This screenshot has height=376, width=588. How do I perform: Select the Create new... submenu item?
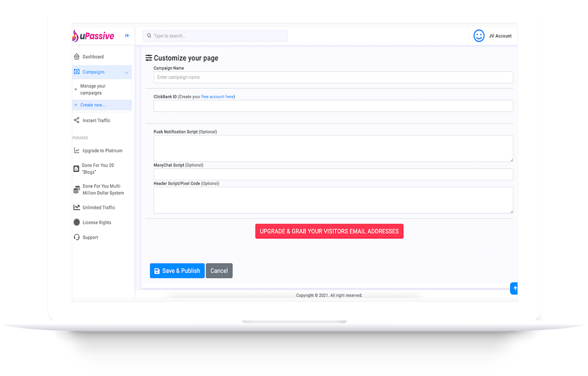tap(92, 105)
